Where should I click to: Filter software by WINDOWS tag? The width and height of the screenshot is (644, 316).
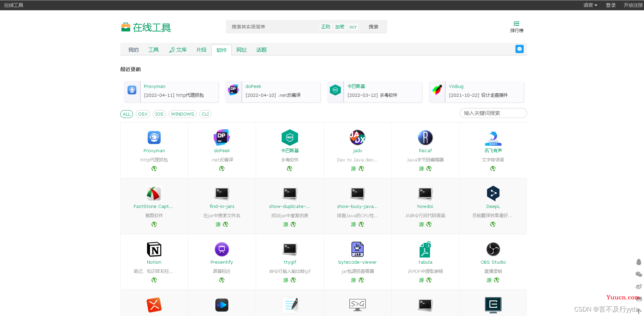(183, 114)
